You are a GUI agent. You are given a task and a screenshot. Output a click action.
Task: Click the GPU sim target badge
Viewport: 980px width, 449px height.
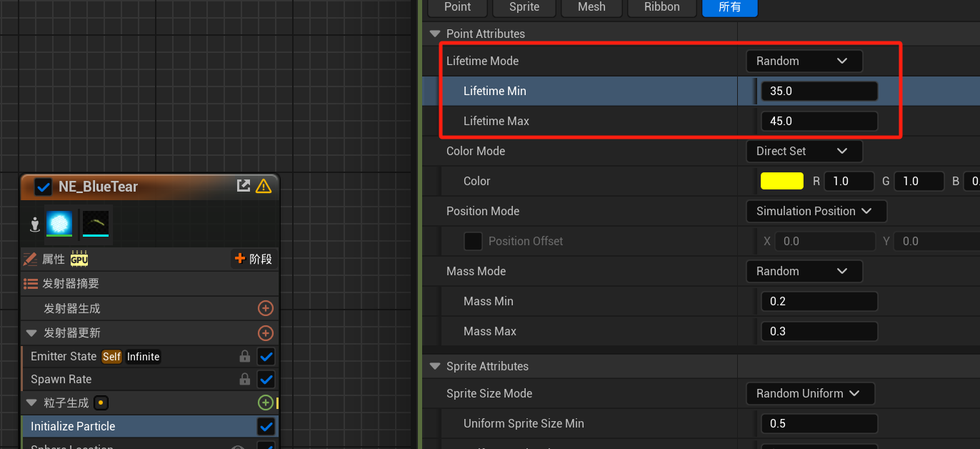point(79,259)
